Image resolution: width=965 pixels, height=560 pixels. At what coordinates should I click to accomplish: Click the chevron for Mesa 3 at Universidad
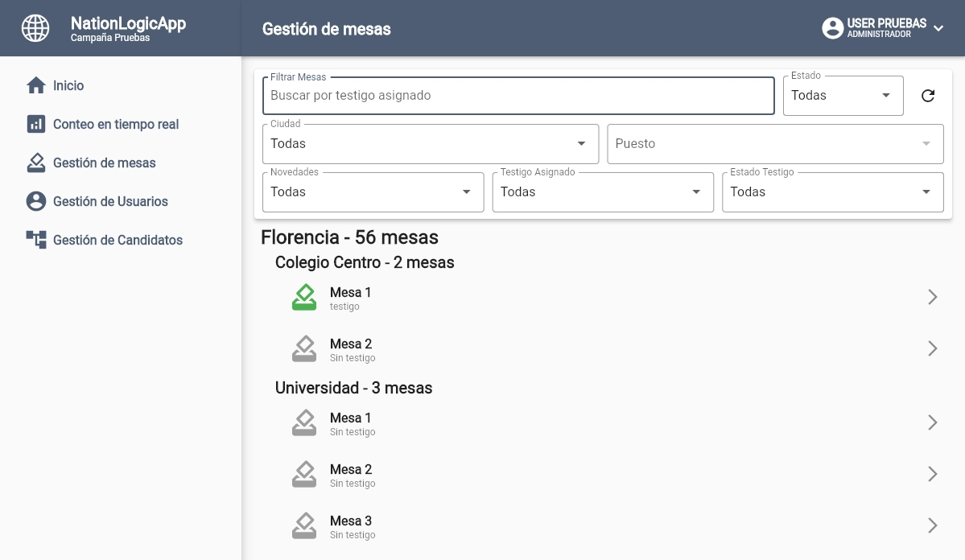[x=932, y=525]
